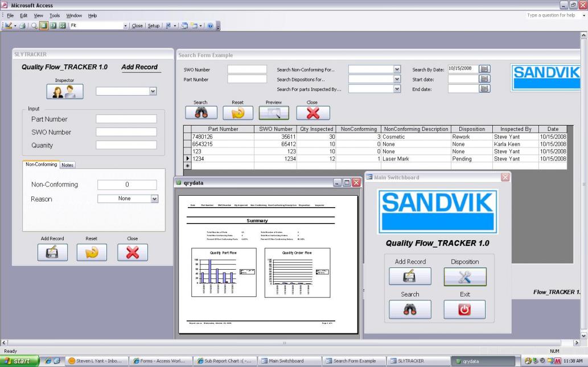Viewport: 588px width, 367px height.
Task: Click red X Close in Search Form
Action: pyautogui.click(x=313, y=113)
